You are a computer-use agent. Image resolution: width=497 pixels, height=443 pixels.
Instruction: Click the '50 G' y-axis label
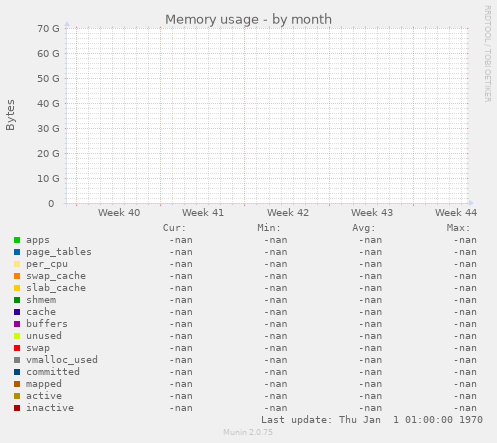[48, 79]
